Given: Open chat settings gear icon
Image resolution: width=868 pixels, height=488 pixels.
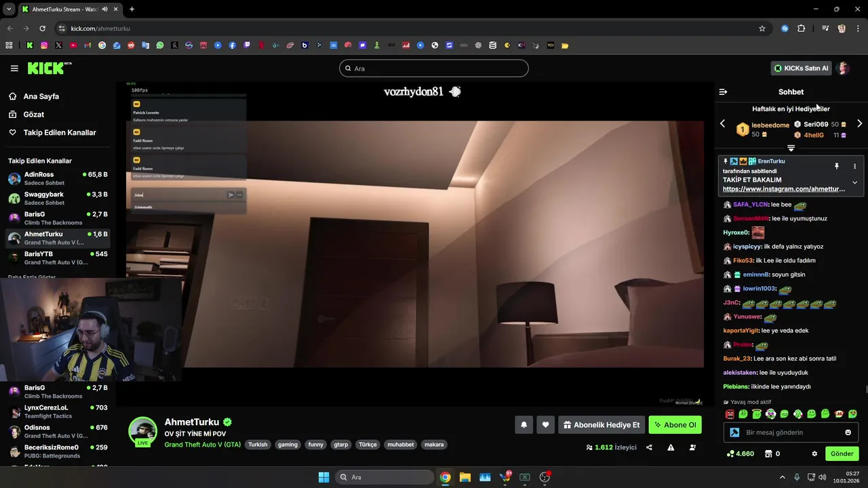Looking at the screenshot, I should point(814,453).
